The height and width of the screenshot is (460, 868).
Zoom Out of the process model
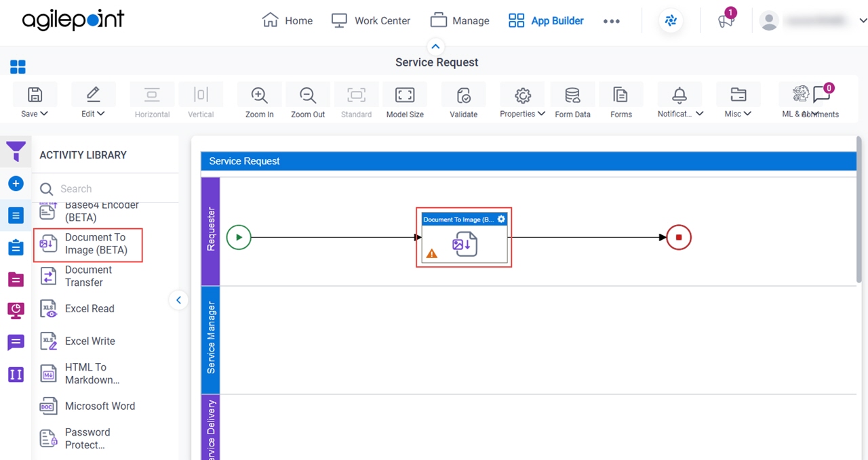[308, 95]
